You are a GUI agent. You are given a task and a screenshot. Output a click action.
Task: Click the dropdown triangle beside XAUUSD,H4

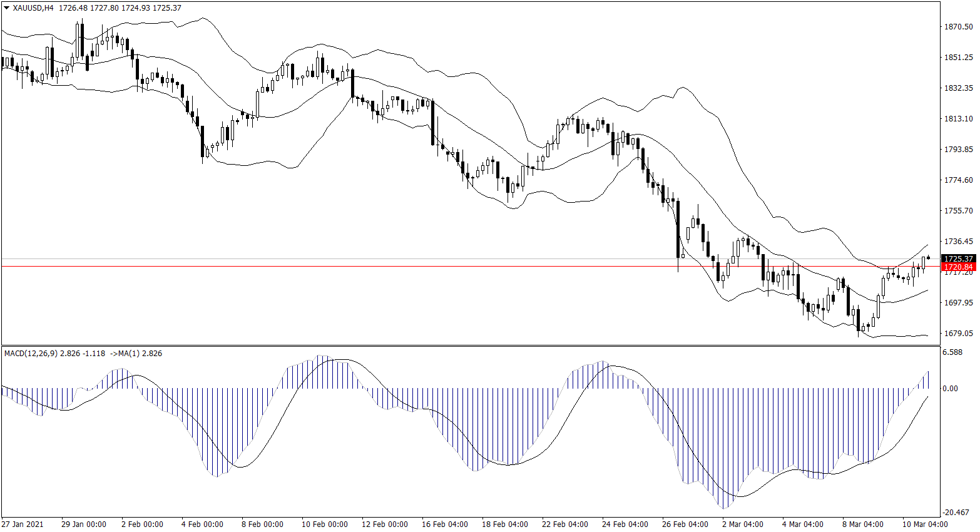pos(6,8)
